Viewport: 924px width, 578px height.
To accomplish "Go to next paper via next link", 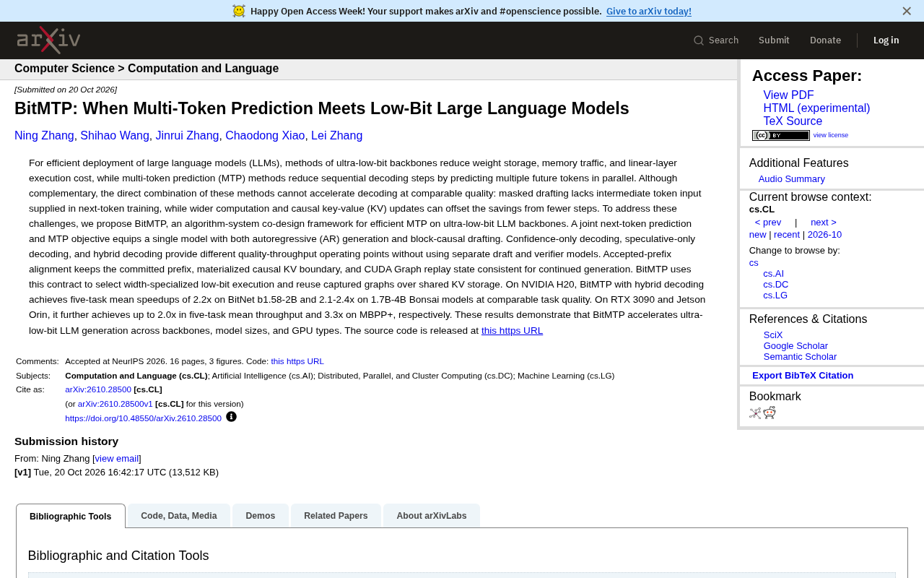I will [x=823, y=223].
